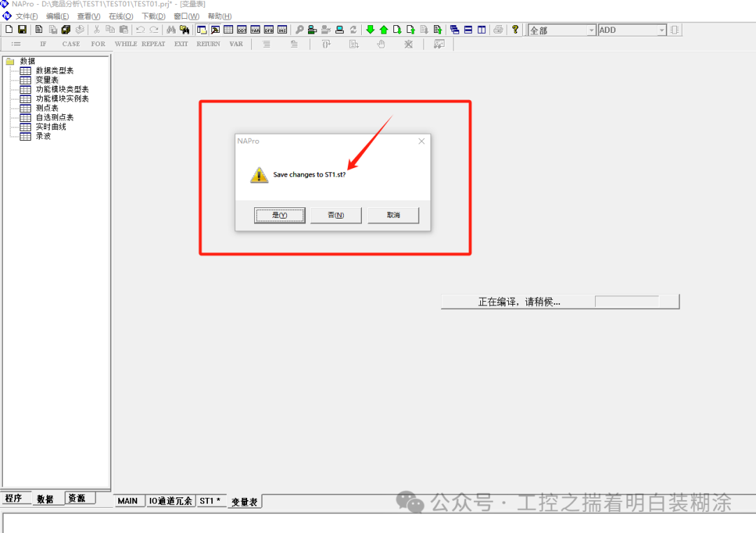Image resolution: width=756 pixels, height=533 pixels.
Task: Open the 查看(V) menu
Action: [89, 16]
